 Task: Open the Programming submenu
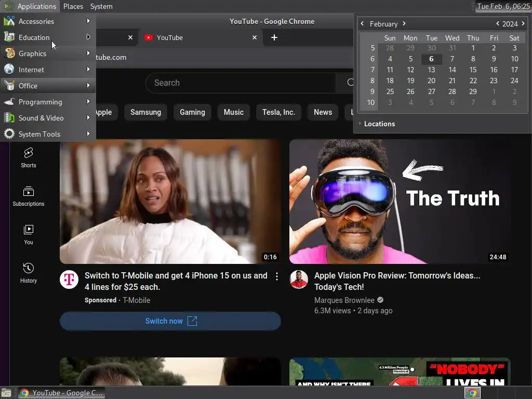[48, 102]
